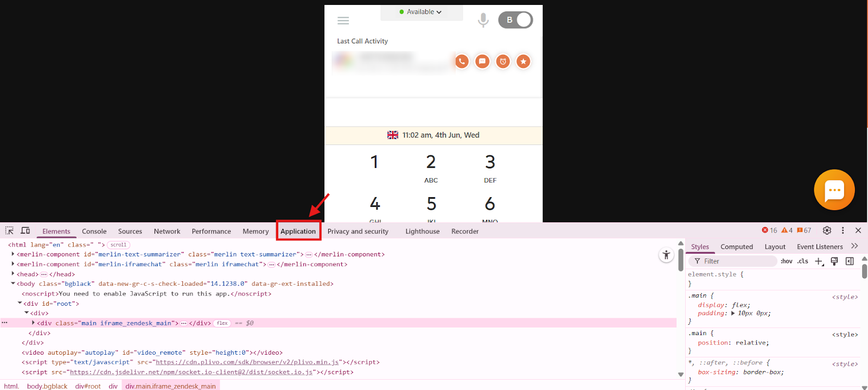Add new style rule plus icon
Viewport: 868px width, 390px height.
pyautogui.click(x=819, y=262)
